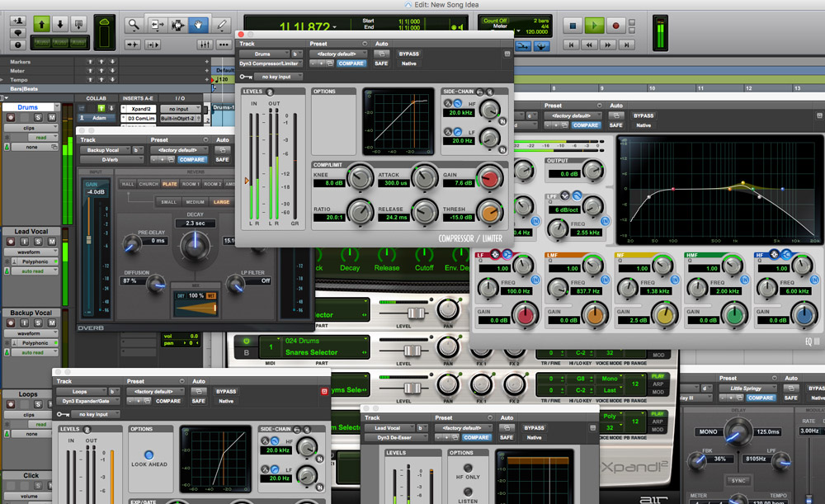Toggle the LPF IN button in EQ III

pyautogui.click(x=605, y=221)
